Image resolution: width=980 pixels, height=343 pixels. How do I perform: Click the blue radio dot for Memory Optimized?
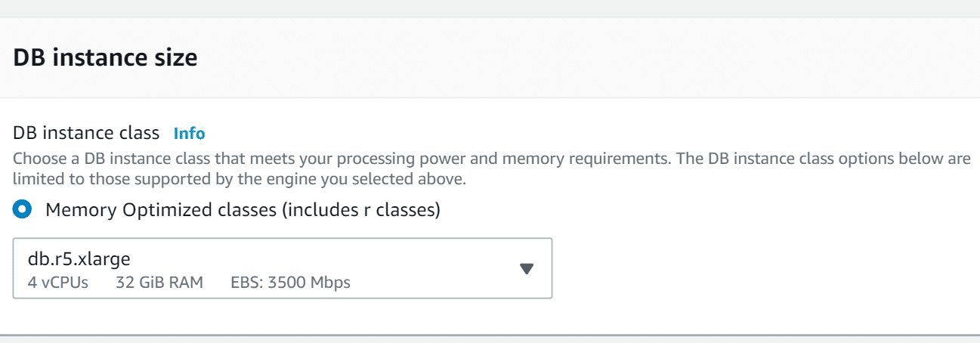click(22, 210)
